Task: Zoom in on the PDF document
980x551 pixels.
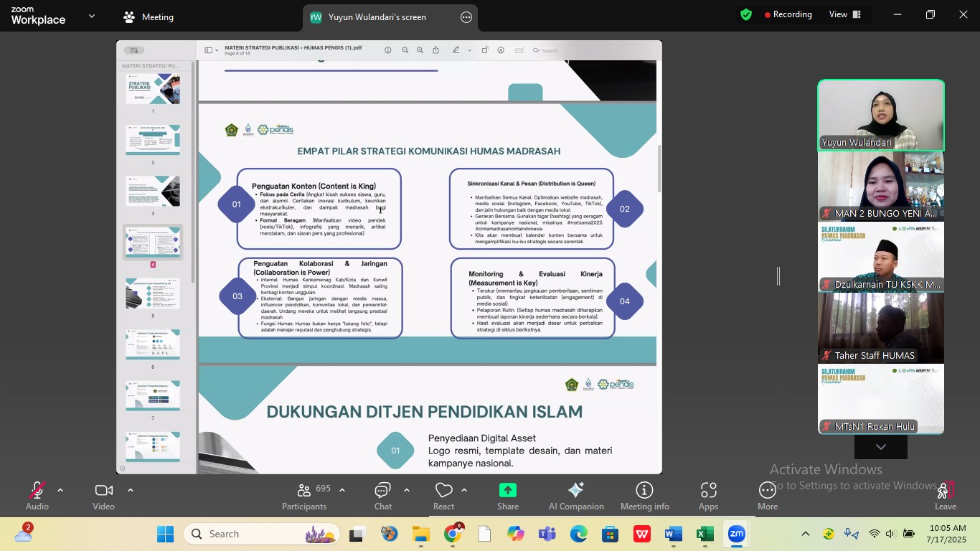Action: coord(420,50)
